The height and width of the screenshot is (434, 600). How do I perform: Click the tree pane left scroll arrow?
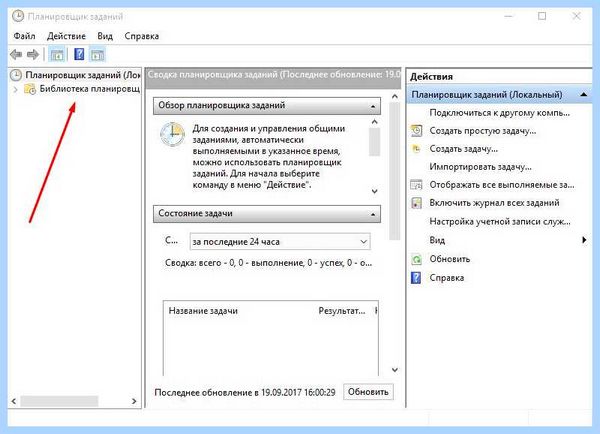coord(14,401)
